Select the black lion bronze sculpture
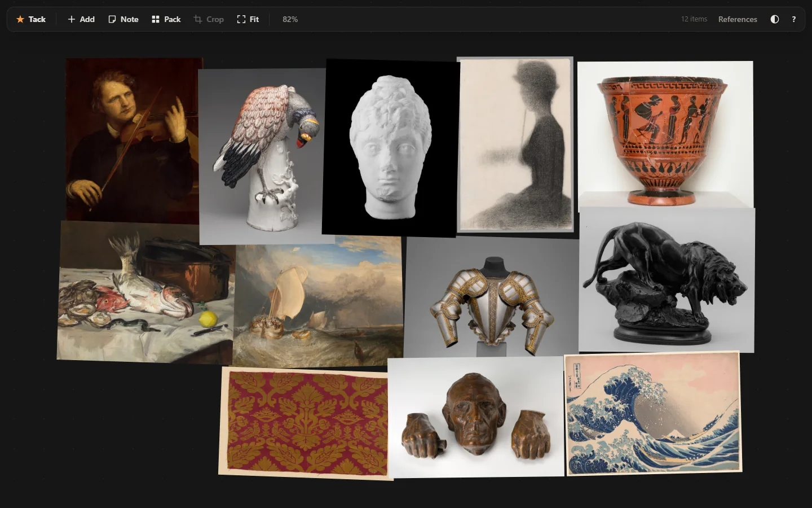812x508 pixels. click(x=667, y=280)
